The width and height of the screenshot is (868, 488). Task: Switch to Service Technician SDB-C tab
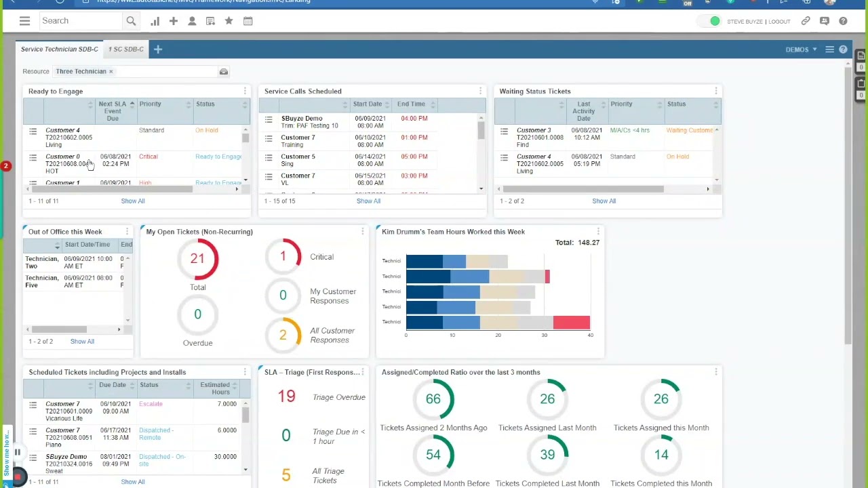[x=59, y=49]
